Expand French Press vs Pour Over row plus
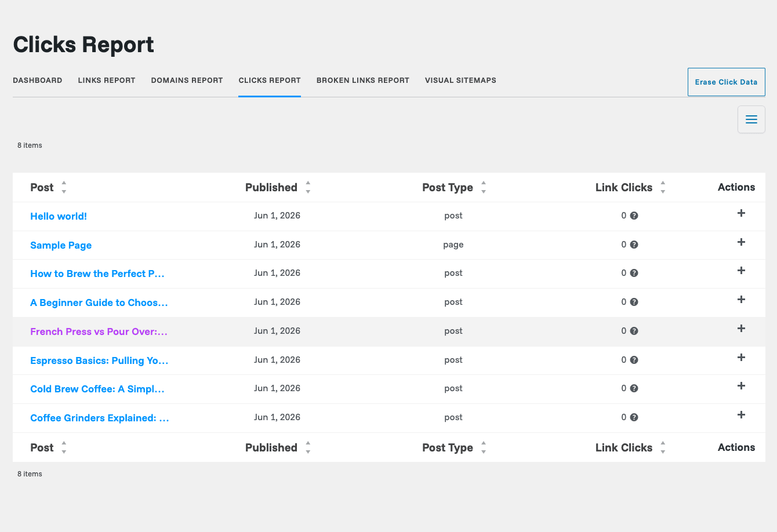The height and width of the screenshot is (532, 777). [741, 329]
